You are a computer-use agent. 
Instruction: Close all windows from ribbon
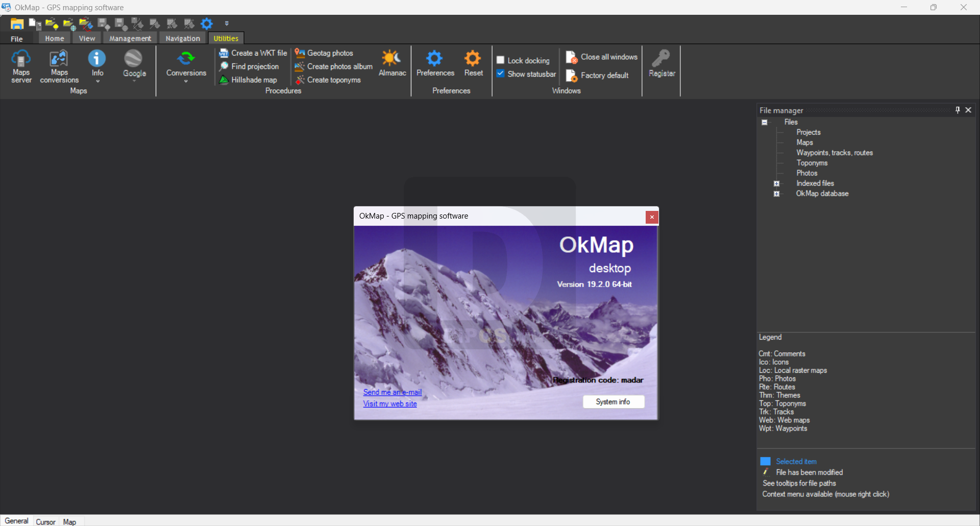(602, 57)
